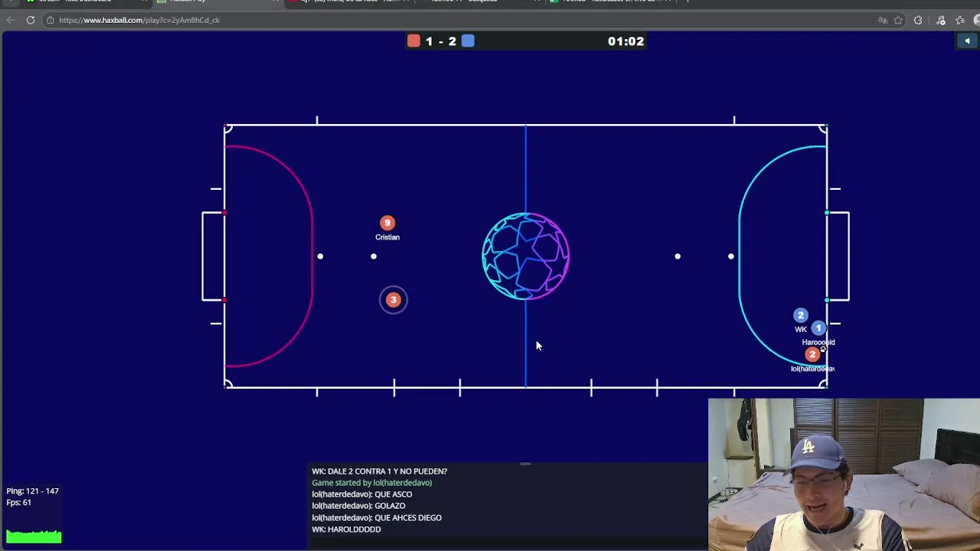The width and height of the screenshot is (980, 551).
Task: Click red player number 3 disc
Action: tap(394, 300)
